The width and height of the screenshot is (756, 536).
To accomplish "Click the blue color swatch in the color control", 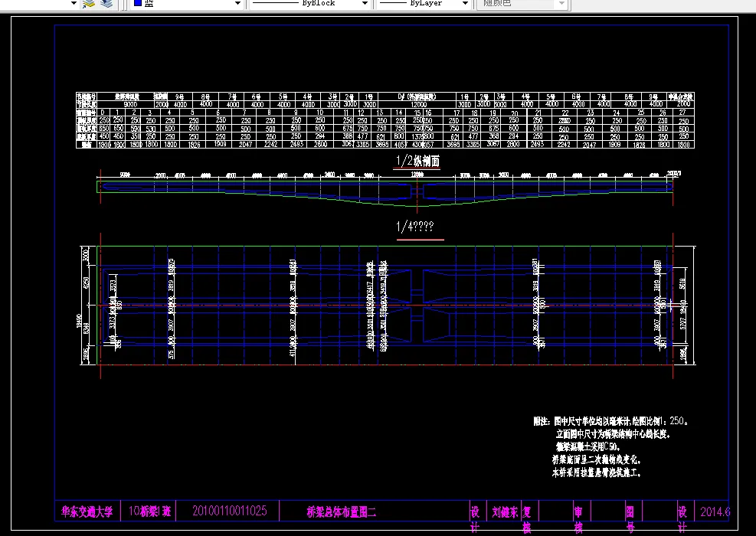I will [137, 3].
